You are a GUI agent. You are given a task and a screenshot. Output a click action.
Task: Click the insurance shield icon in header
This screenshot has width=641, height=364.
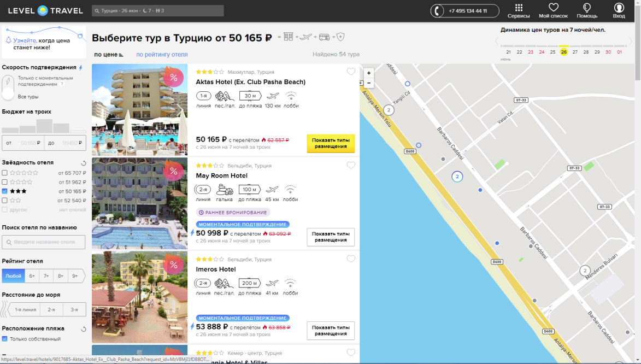pos(340,37)
